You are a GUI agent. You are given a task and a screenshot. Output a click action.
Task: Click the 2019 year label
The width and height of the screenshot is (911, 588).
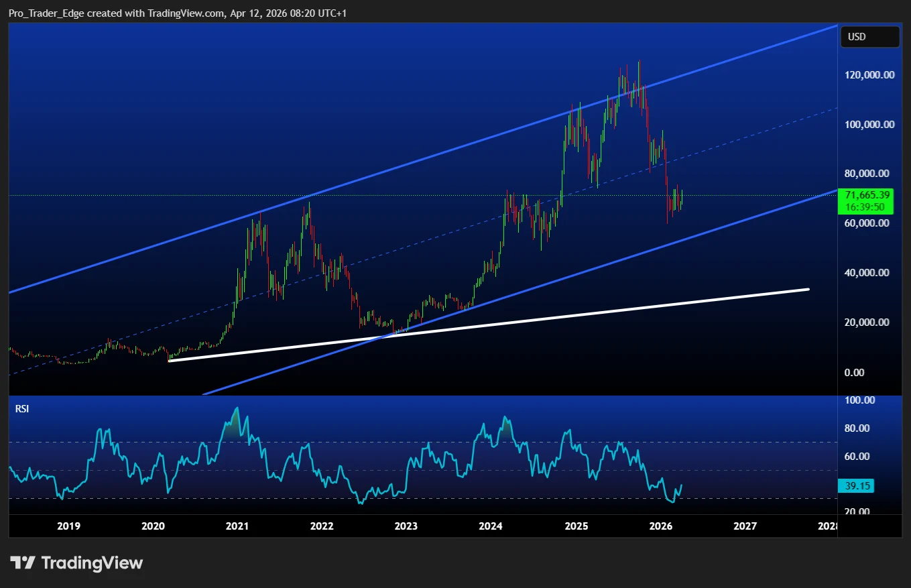[x=68, y=526]
